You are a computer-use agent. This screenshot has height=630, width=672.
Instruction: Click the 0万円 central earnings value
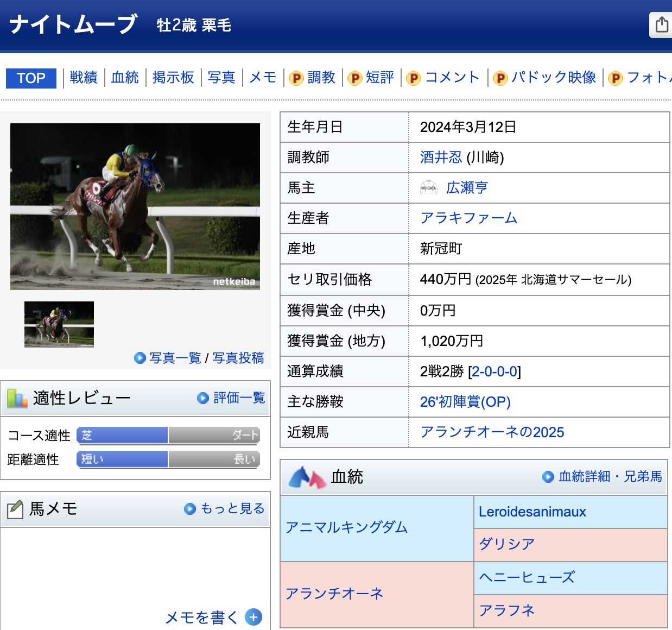438,311
